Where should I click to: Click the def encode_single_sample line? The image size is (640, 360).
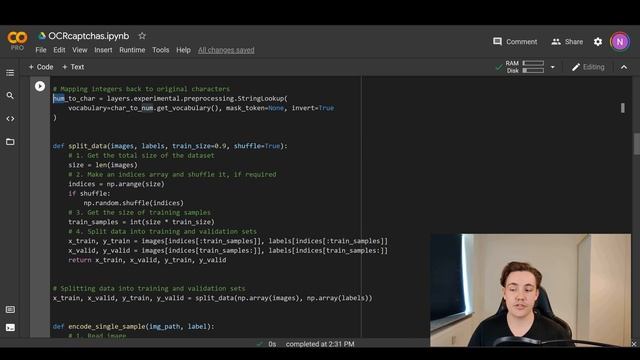coord(133,327)
